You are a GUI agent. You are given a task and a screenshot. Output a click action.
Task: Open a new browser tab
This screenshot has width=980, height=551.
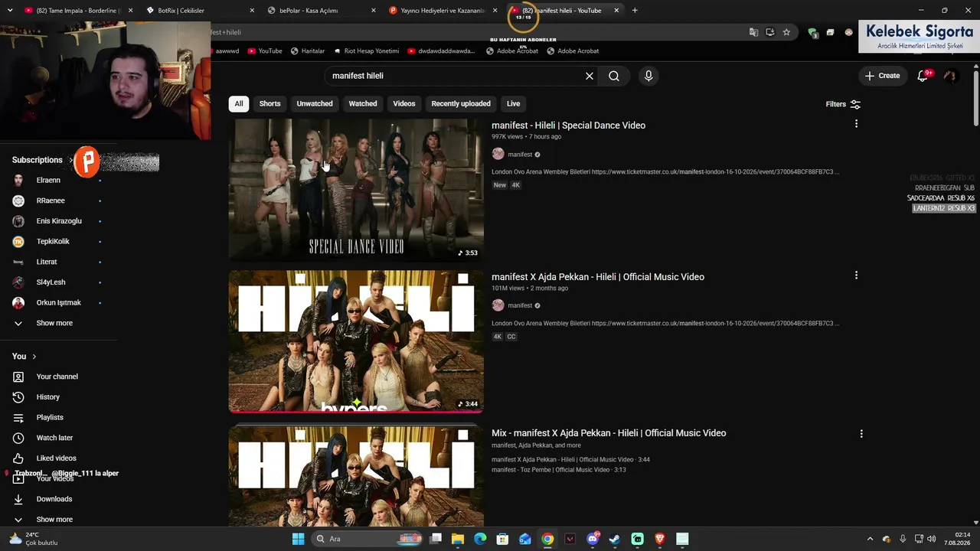coord(635,11)
